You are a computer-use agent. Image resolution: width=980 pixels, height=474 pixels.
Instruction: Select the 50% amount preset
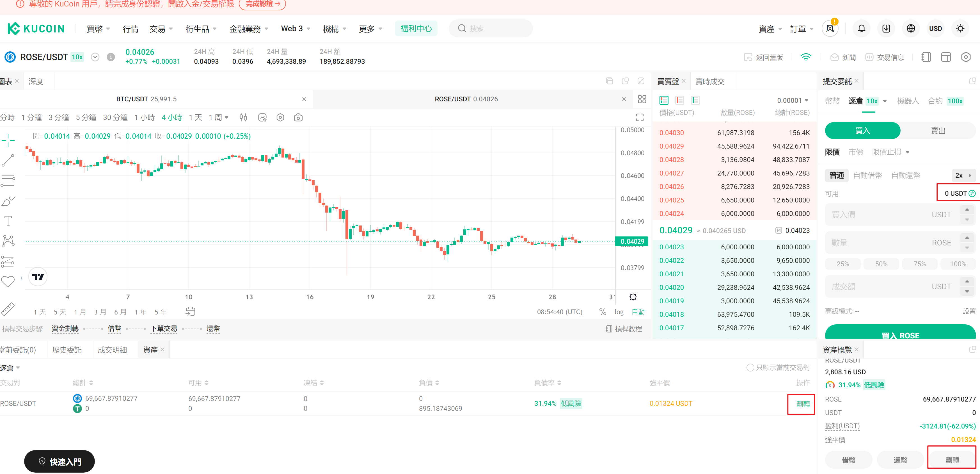point(881,264)
